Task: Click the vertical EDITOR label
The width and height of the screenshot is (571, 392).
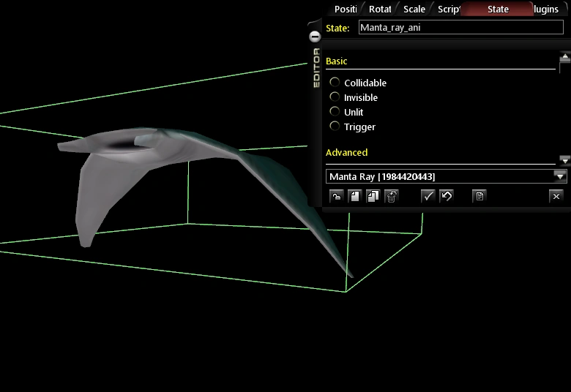Action: pyautogui.click(x=316, y=68)
